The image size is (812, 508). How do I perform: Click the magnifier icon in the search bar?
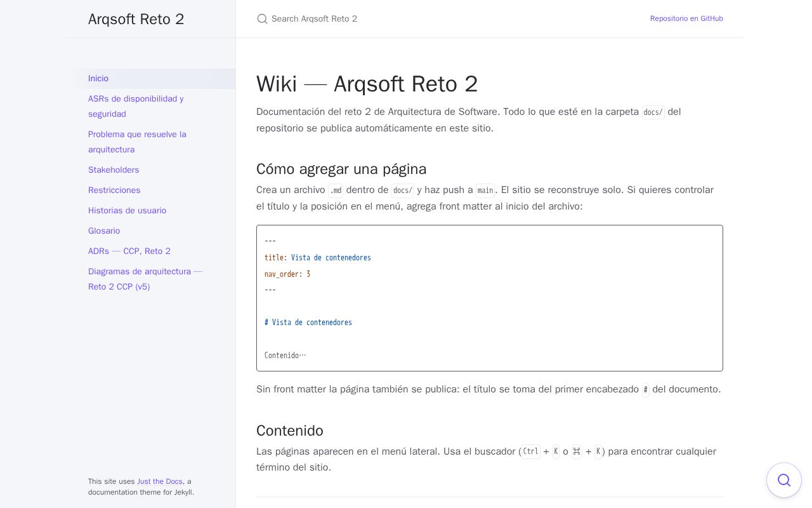click(262, 19)
